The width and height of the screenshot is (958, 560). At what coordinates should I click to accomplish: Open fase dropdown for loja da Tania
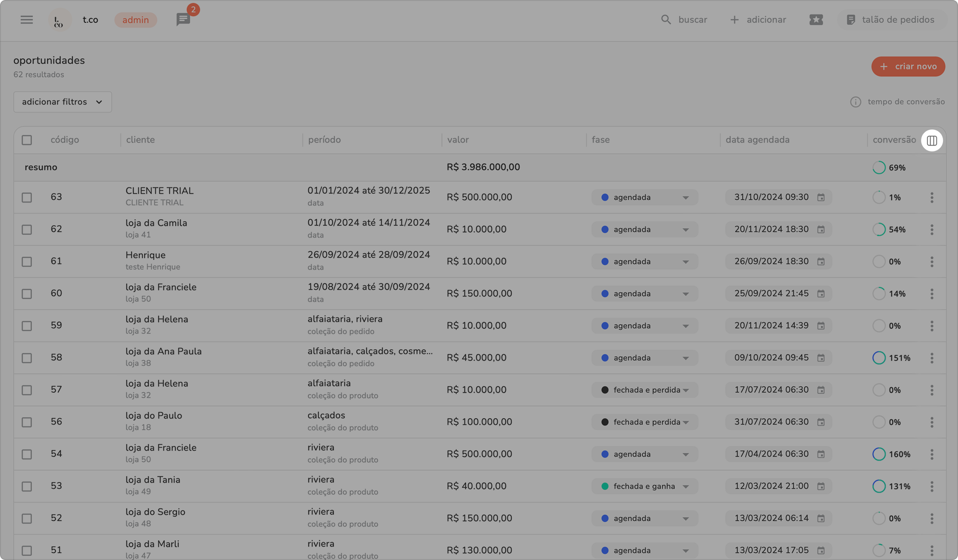[644, 486]
